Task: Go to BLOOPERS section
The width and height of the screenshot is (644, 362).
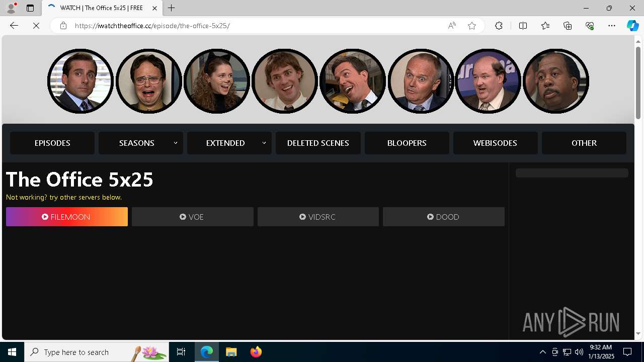Action: pos(407,143)
